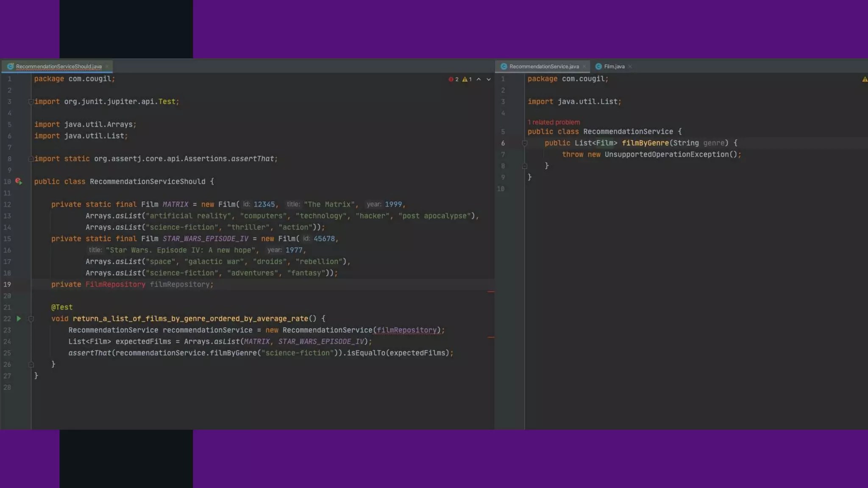
Task: Click the yellow warning count indicator
Action: 467,79
